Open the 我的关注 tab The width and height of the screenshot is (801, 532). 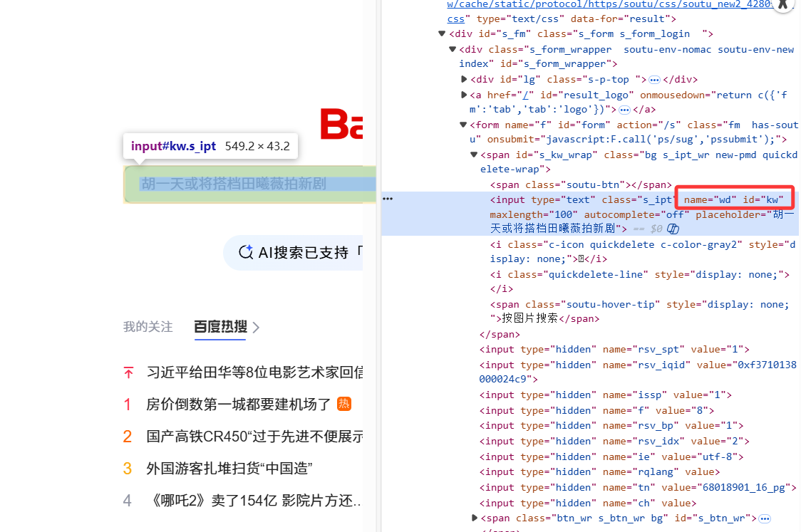[148, 327]
